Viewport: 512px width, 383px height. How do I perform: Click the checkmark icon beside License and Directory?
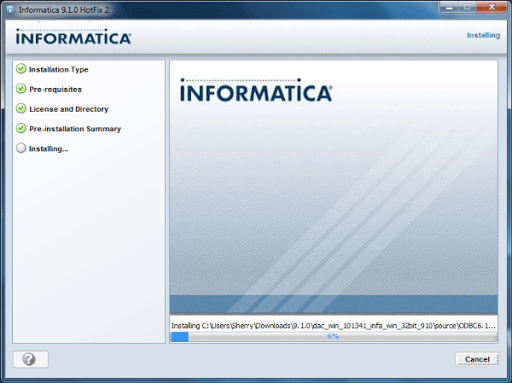[x=21, y=109]
